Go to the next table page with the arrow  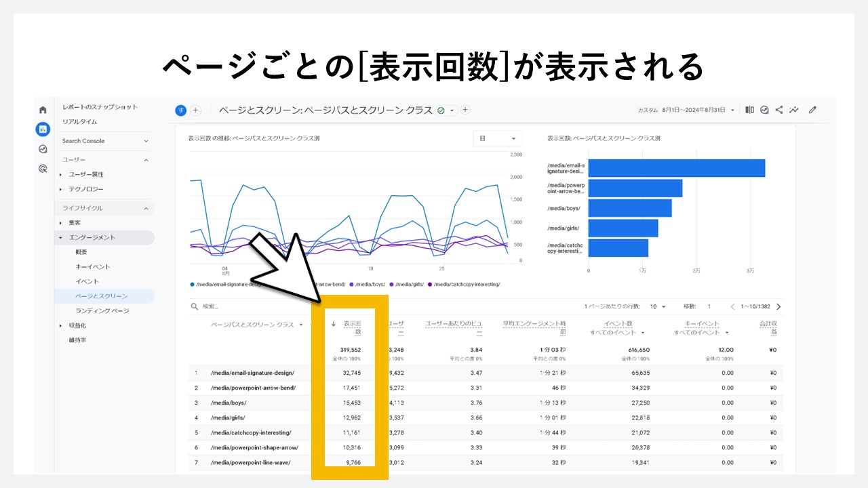click(777, 306)
